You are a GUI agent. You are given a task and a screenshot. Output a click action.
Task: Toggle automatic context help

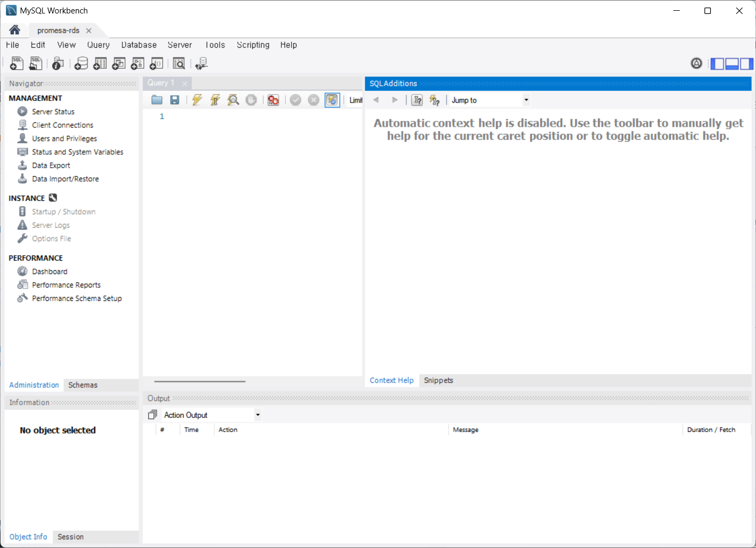[435, 100]
